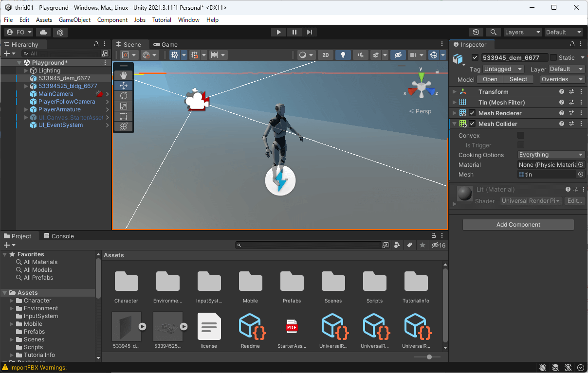Open the Component menu
Viewport: 588px width, 373px height.
tap(112, 20)
